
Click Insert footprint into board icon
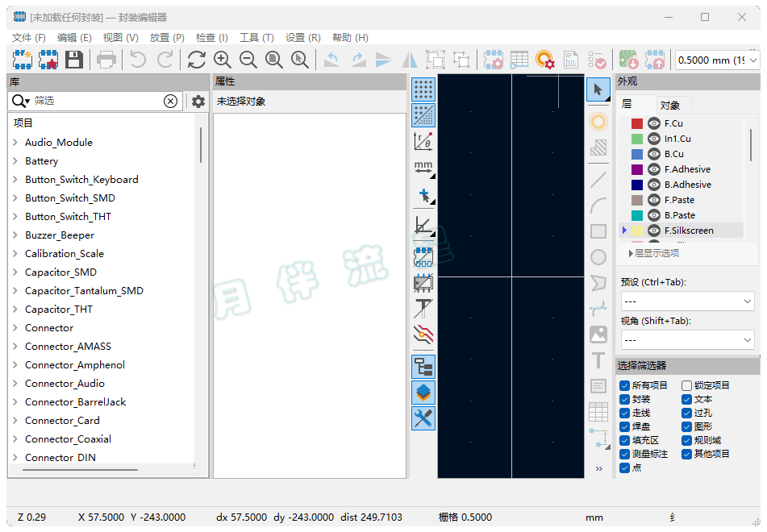(655, 60)
